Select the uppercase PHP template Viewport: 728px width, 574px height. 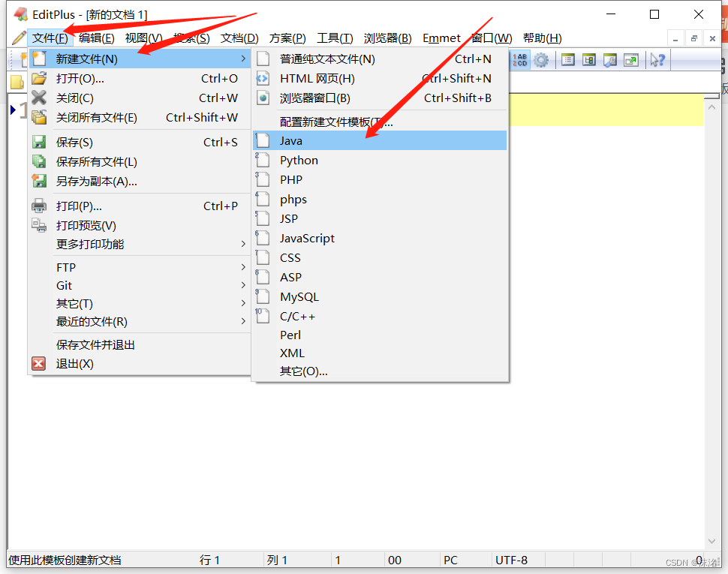tap(380, 179)
